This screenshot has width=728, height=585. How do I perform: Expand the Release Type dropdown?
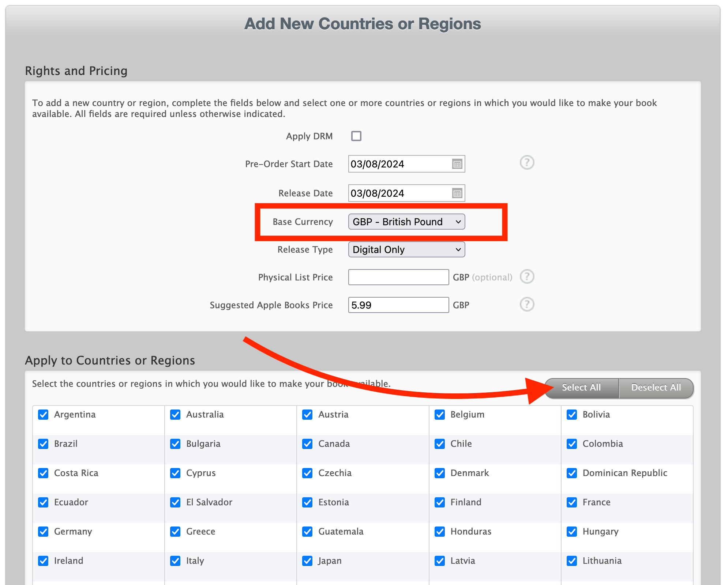click(x=406, y=250)
